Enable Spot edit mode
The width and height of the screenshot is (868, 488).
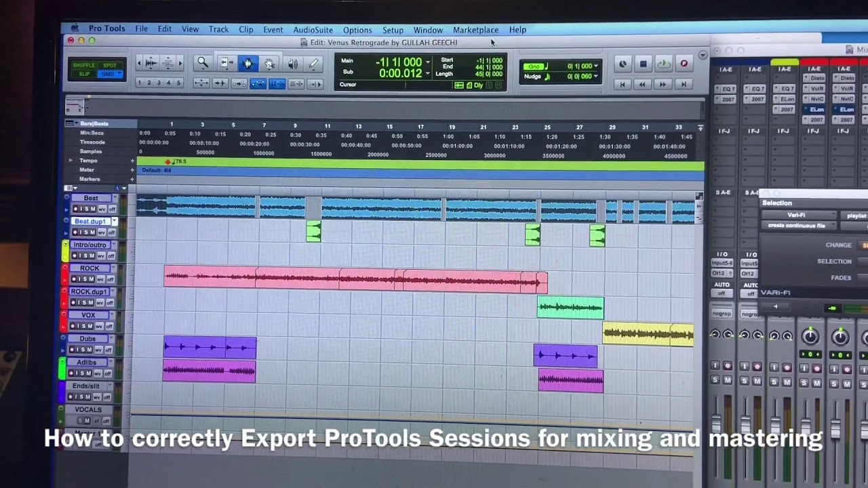(110, 65)
